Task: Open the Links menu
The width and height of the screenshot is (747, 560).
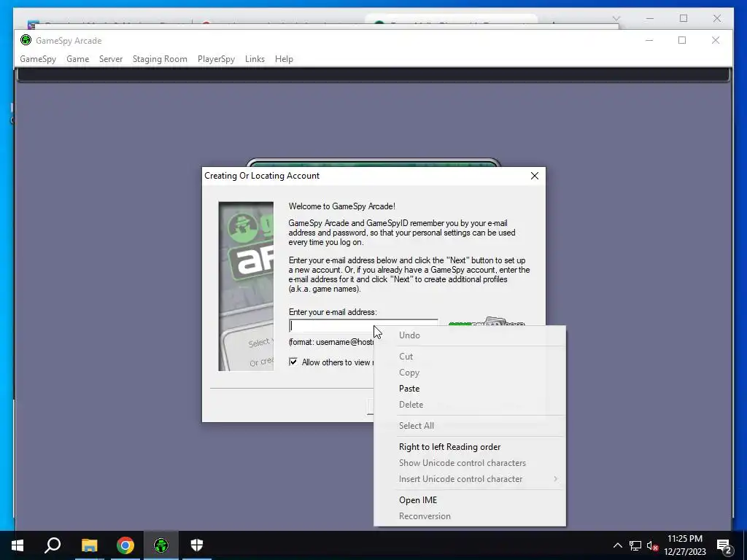Action: (x=255, y=59)
